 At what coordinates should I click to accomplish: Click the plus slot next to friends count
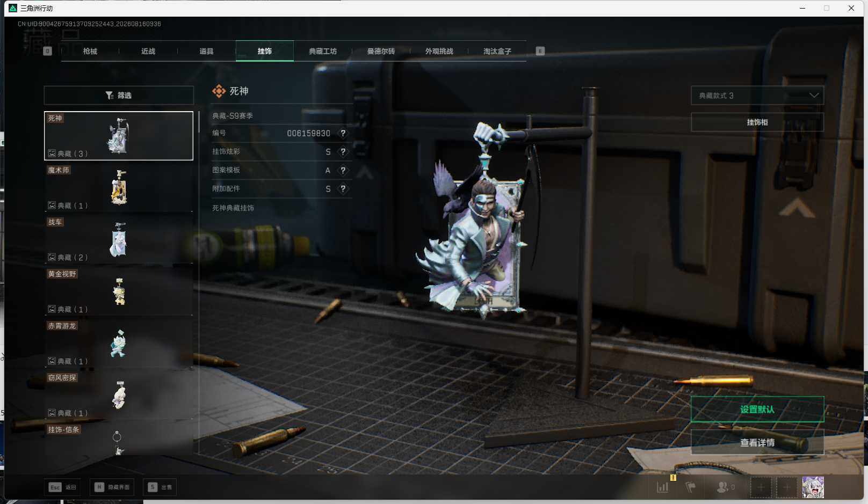pos(761,487)
